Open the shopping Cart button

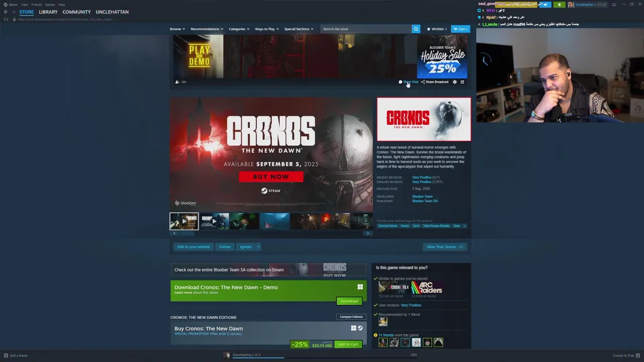[460, 29]
